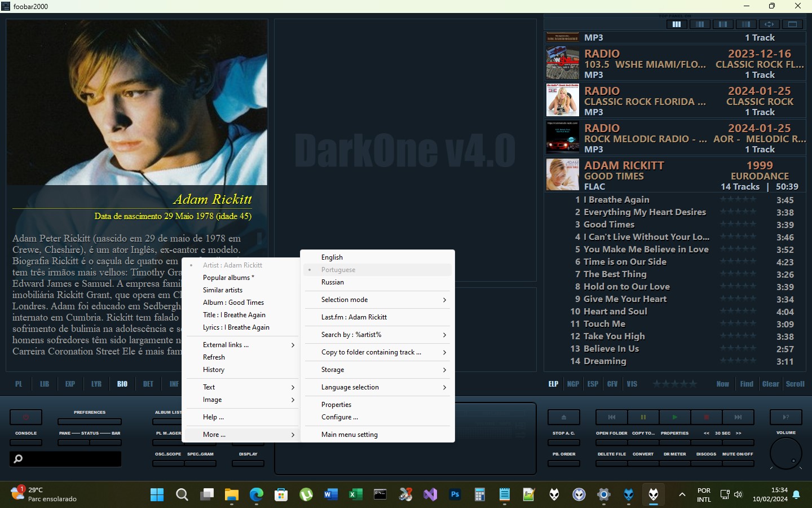812x508 pixels.
Task: Expand the Storage submenu
Action: (x=377, y=370)
